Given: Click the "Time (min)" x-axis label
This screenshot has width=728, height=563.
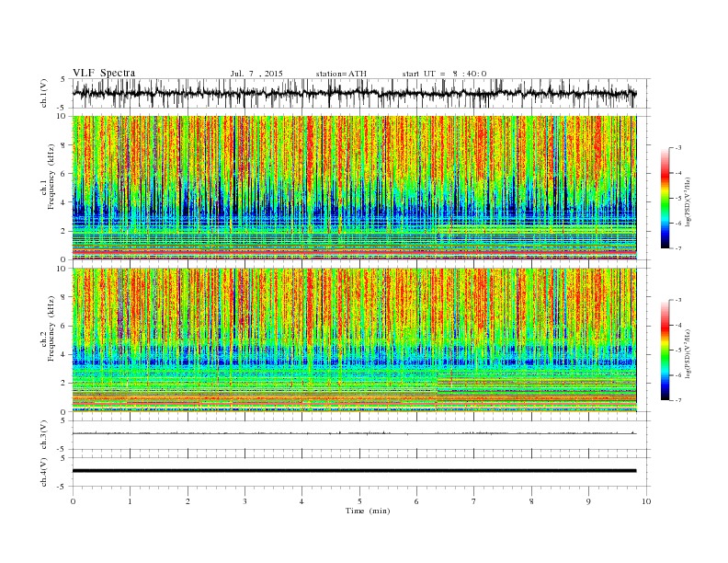Looking at the screenshot, I should 368,511.
